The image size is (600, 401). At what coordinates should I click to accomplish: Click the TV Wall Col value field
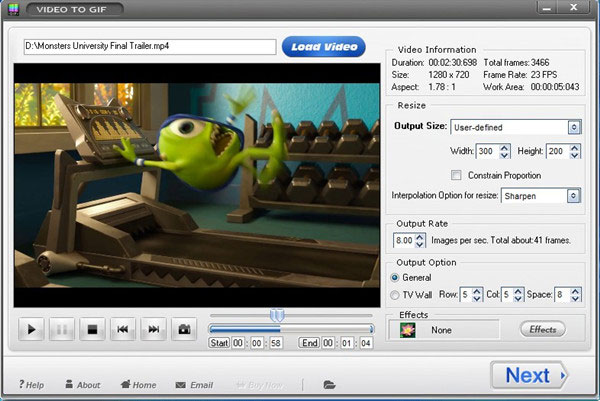pos(507,295)
